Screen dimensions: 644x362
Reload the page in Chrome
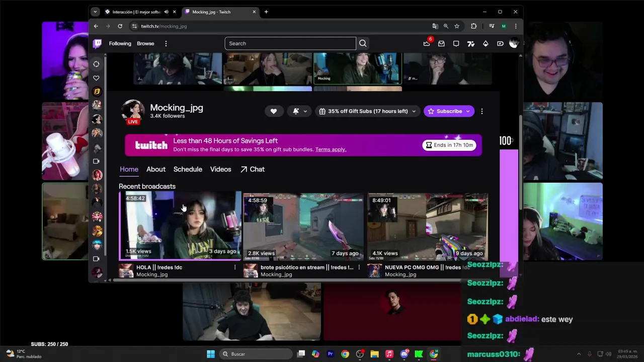point(120,26)
